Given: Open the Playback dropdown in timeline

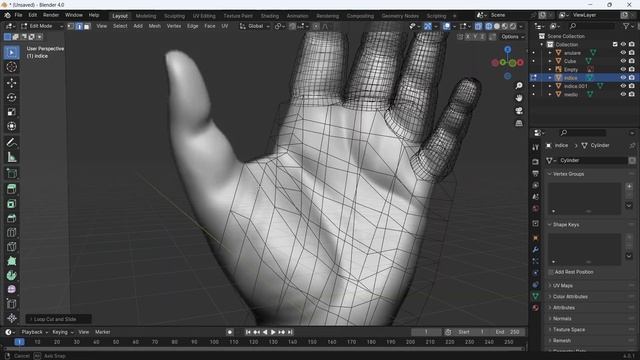Looking at the screenshot, I should pyautogui.click(x=34, y=332).
